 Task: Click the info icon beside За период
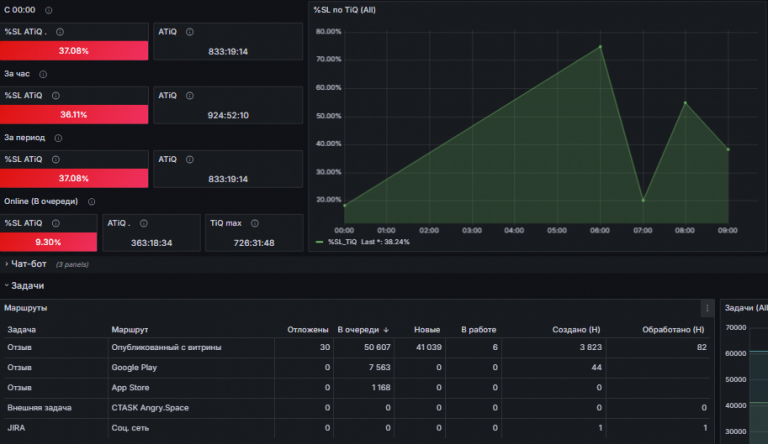click(58, 138)
